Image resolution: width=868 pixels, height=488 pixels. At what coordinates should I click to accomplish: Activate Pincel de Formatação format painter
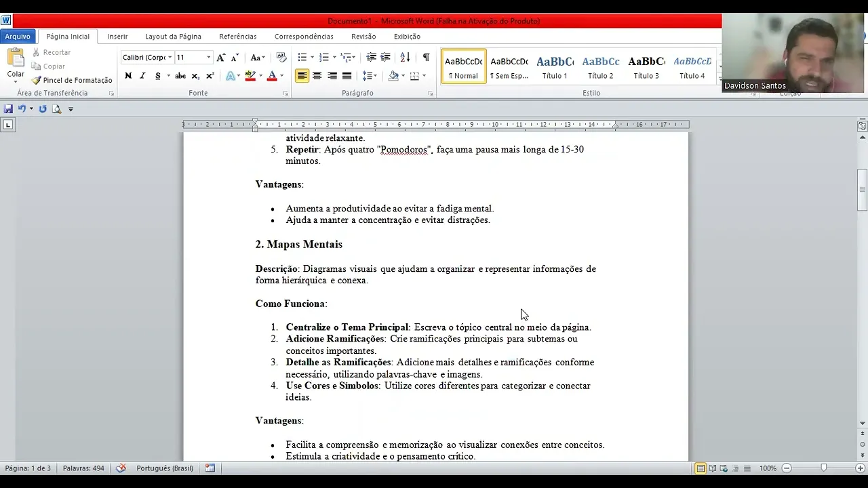click(72, 80)
